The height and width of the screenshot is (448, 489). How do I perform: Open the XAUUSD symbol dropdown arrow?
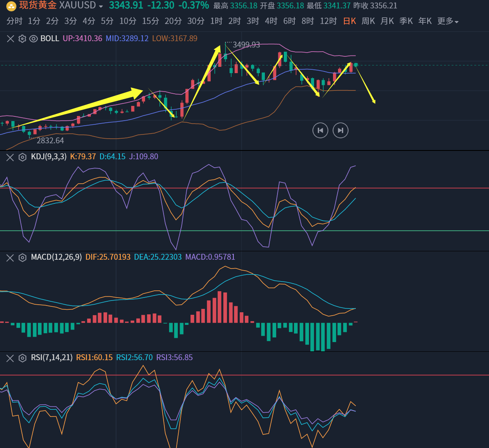point(101,6)
